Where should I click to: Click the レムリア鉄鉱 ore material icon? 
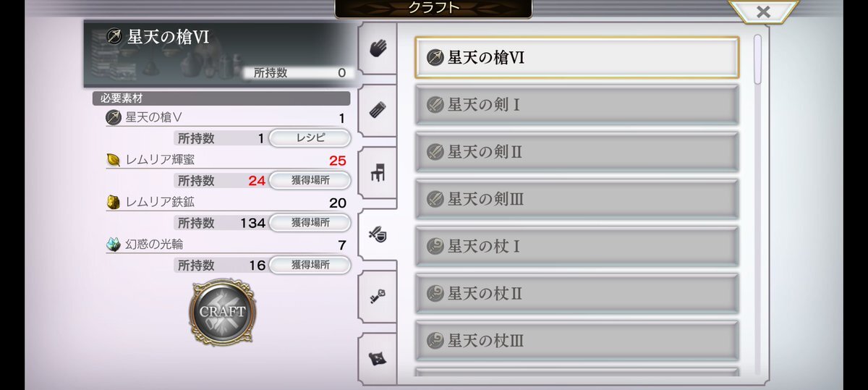(x=114, y=202)
